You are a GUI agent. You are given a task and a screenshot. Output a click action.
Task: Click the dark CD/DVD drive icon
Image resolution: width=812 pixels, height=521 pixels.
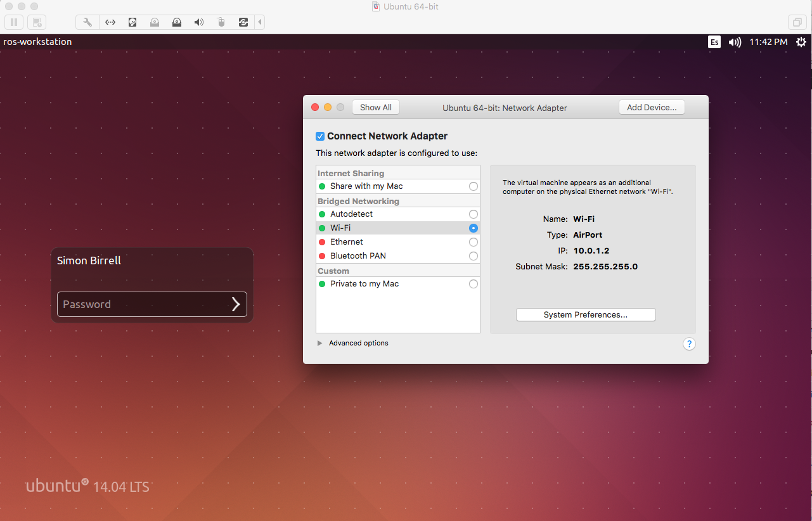[x=177, y=22]
